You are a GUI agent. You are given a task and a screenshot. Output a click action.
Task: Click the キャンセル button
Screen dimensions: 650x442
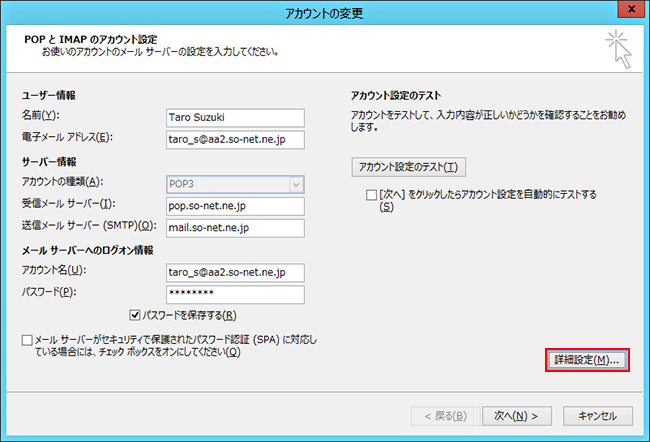pyautogui.click(x=597, y=415)
